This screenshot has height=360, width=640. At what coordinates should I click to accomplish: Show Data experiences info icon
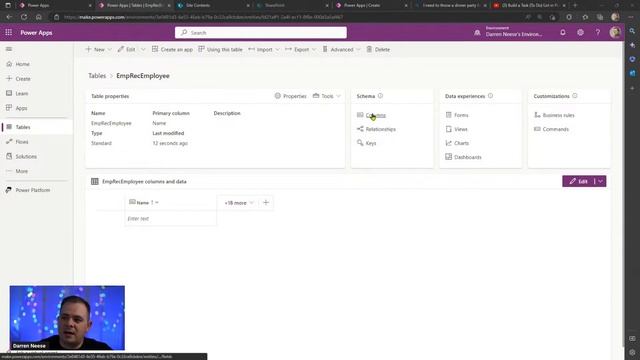point(491,96)
